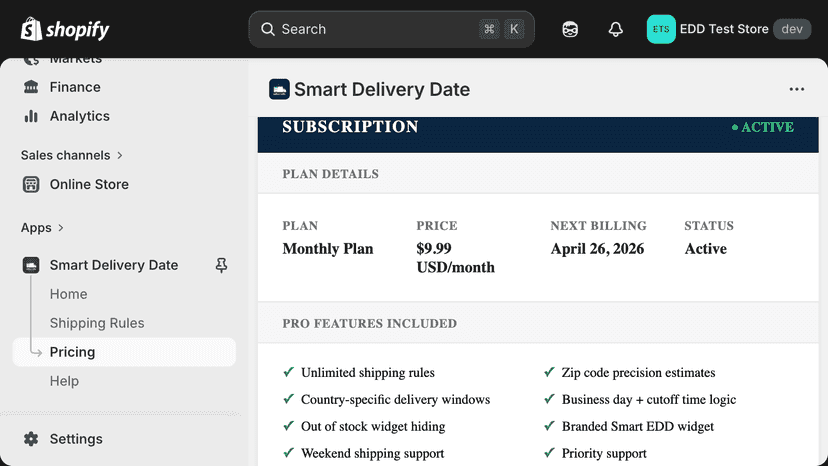Click the green ACTIVE status badge
Viewport: 828px width, 466px height.
(x=763, y=127)
